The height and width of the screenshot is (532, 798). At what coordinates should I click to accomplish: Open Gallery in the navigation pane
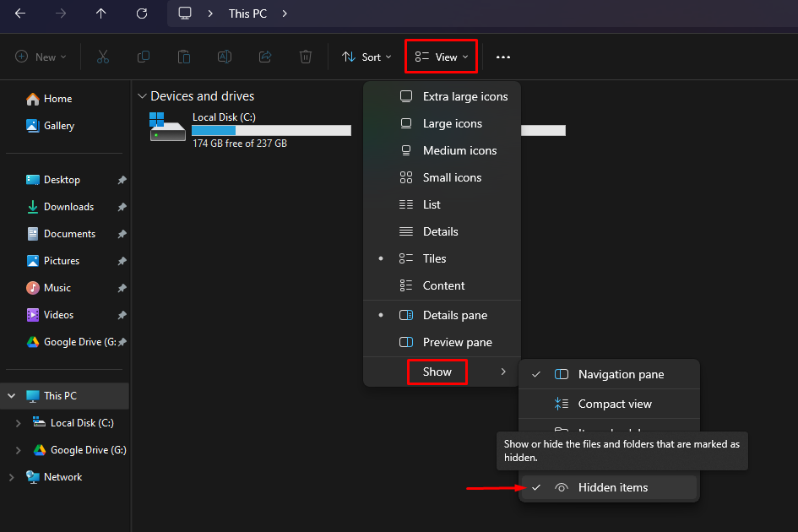click(50, 126)
